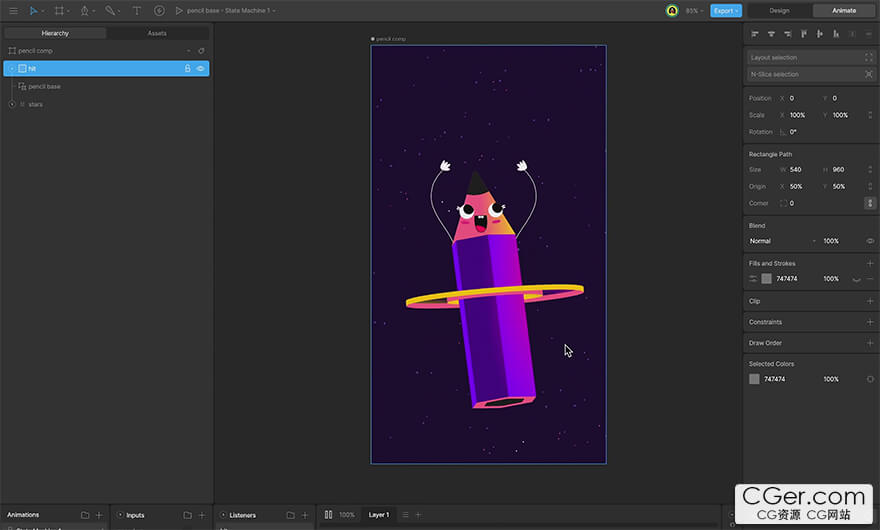Click the fill color swatch 747474
The width and height of the screenshot is (880, 530).
(766, 279)
